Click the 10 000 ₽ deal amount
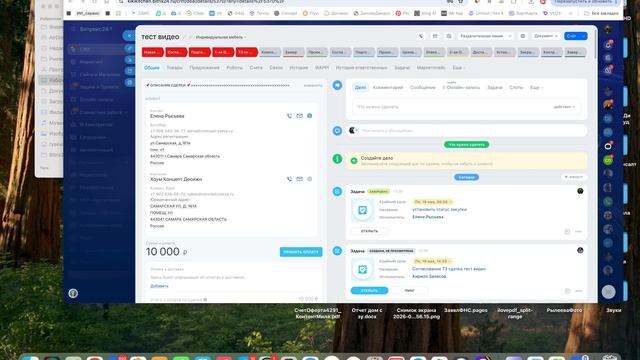 [167, 252]
